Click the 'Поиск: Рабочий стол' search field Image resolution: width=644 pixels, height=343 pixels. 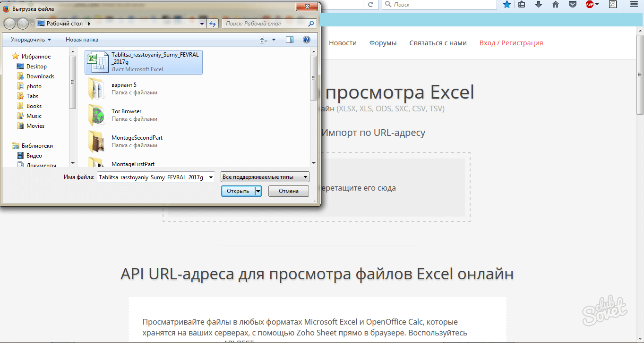click(x=265, y=24)
